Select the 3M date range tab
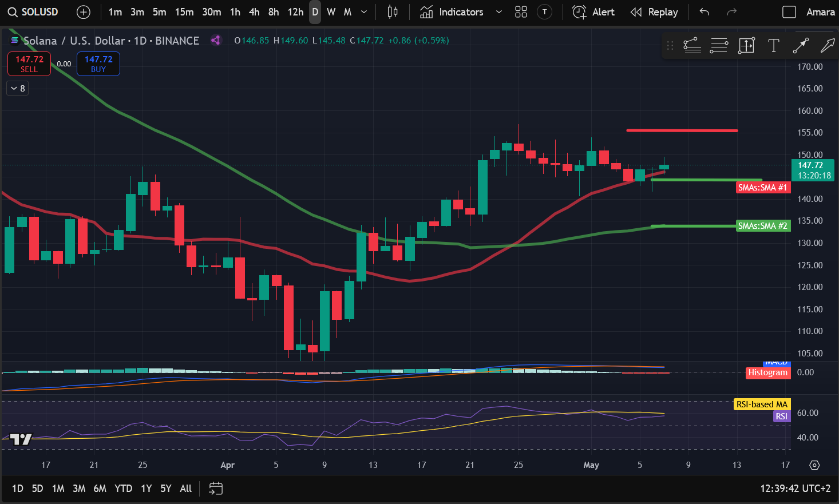 click(x=79, y=489)
